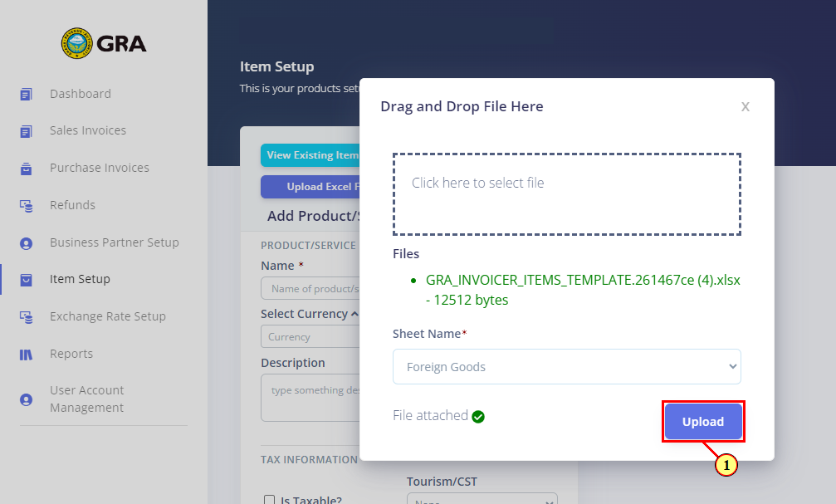Click the dashed file select area
This screenshot has height=504, width=836.
[567, 194]
